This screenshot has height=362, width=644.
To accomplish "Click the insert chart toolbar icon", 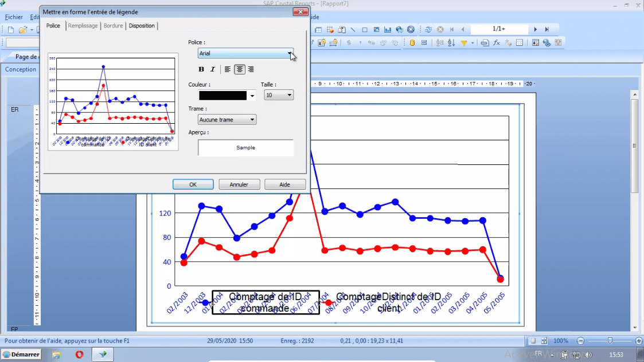I will click(x=388, y=30).
